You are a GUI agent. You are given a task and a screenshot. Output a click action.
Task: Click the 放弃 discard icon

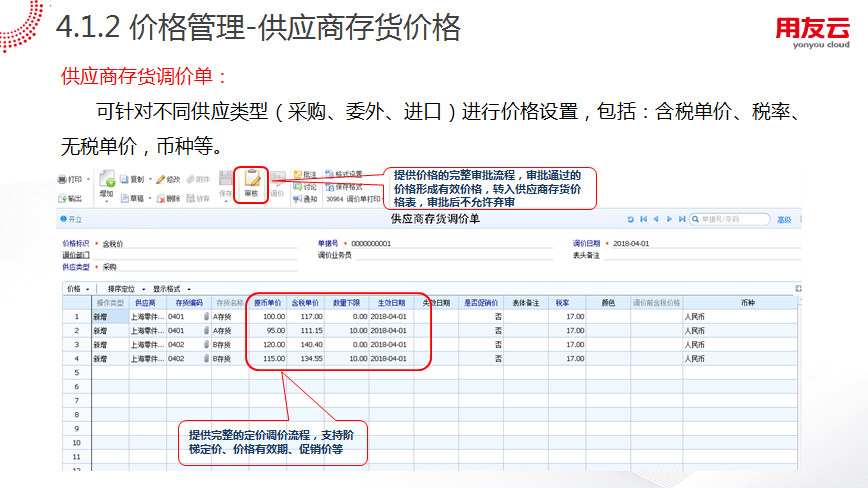pos(190,198)
